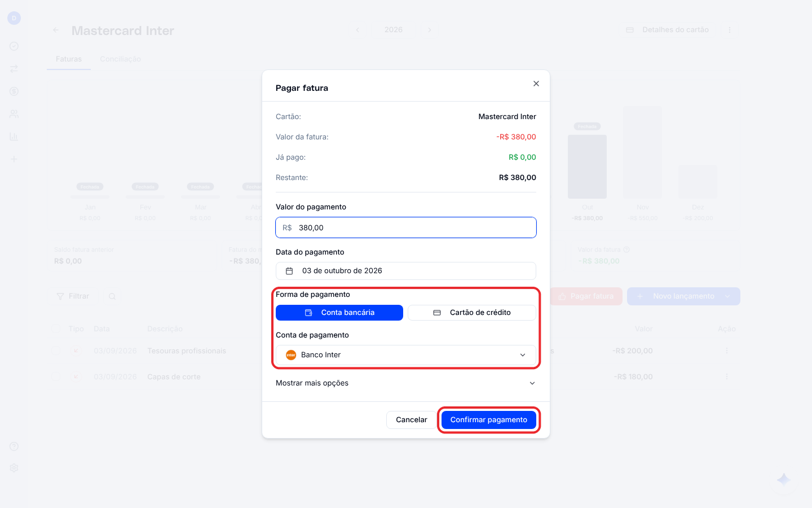This screenshot has height=508, width=812.
Task: Open the Novo lançamento dropdown arrow
Action: [727, 296]
